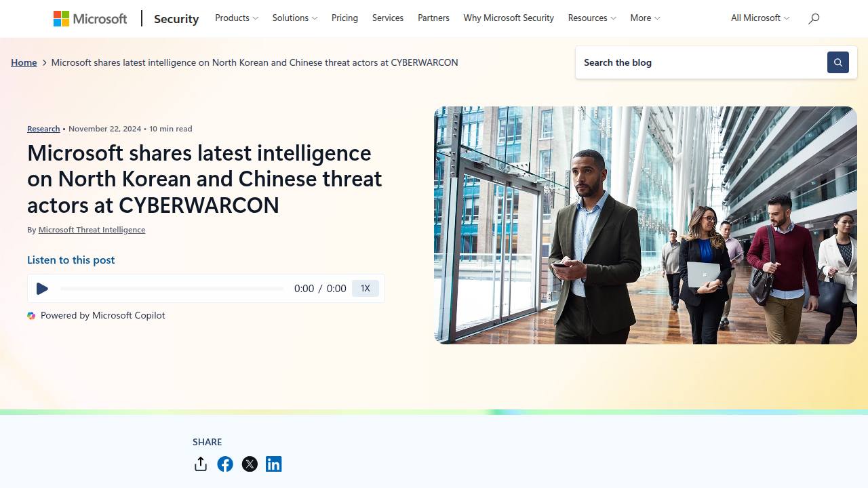The height and width of the screenshot is (488, 868).
Task: Expand the All Microsoft menu
Action: pyautogui.click(x=760, y=18)
